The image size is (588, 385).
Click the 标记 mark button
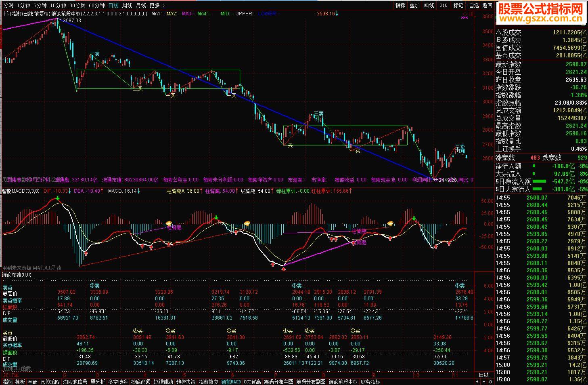(x=458, y=5)
